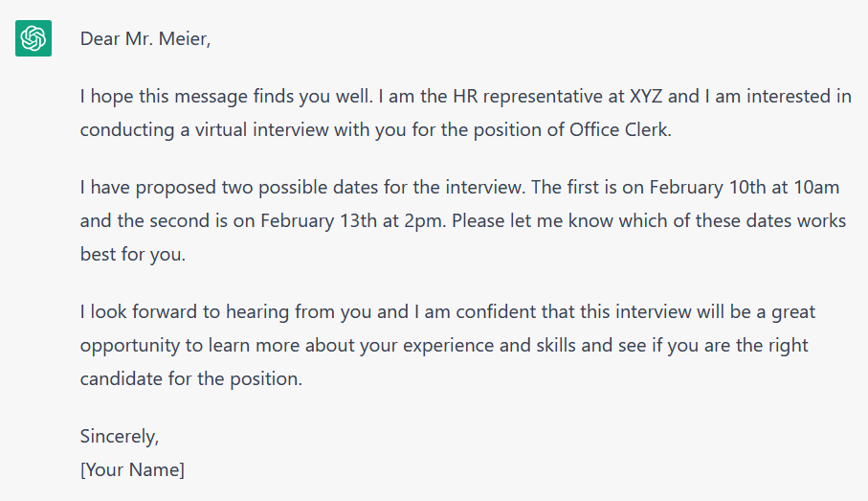Image resolution: width=868 pixels, height=501 pixels.
Task: Click the ChatGPT avatar icon
Action: click(33, 39)
